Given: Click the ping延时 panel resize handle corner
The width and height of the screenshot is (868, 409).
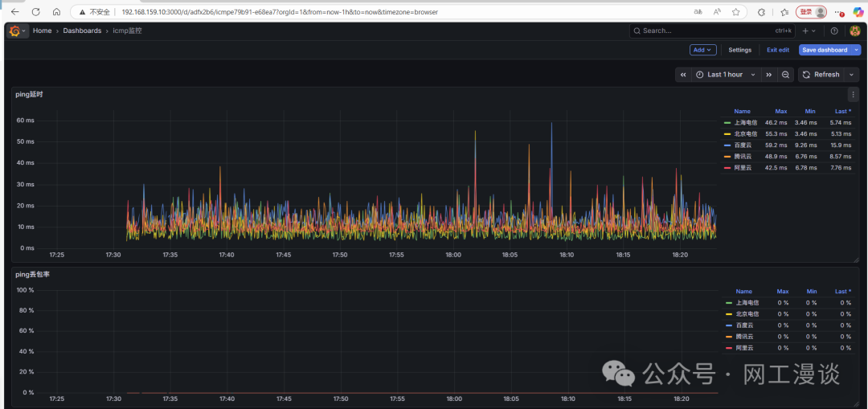Looking at the screenshot, I should [x=856, y=259].
